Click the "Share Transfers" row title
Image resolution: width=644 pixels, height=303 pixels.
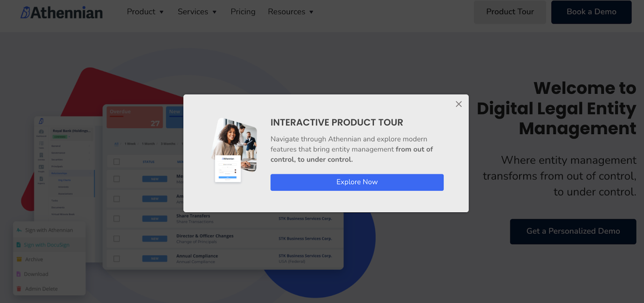[x=194, y=216]
